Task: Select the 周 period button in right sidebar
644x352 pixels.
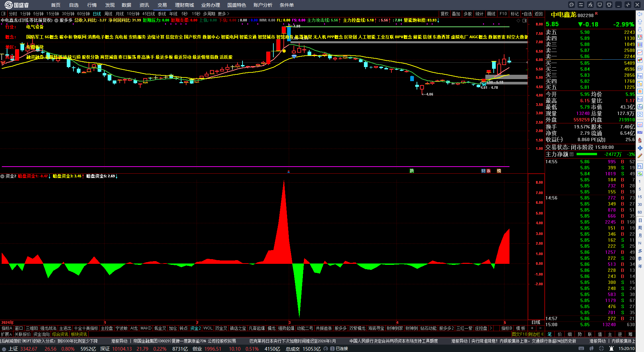Action: [640, 228]
